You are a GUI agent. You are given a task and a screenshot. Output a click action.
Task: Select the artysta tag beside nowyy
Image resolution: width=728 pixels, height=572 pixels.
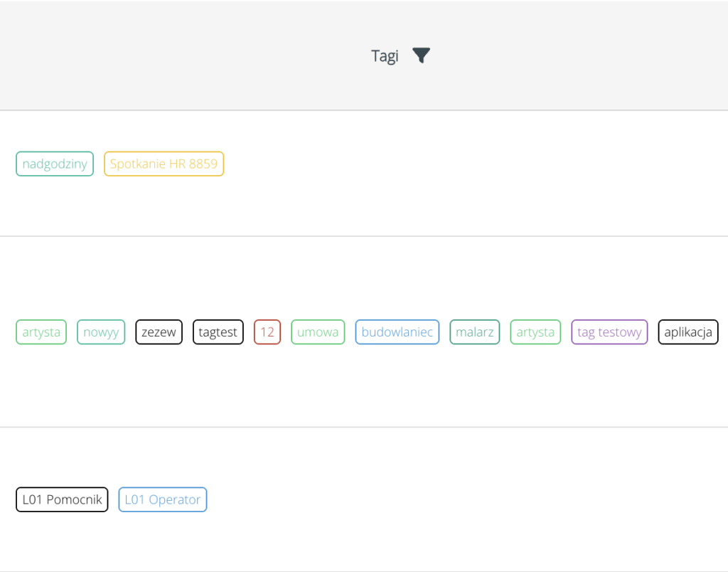(41, 332)
